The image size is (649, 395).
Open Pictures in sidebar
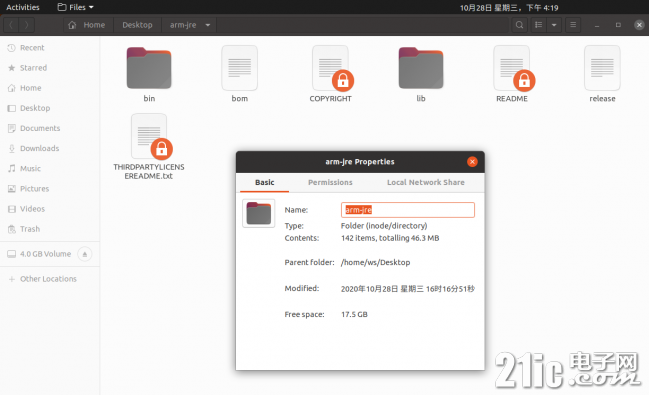click(x=50, y=188)
